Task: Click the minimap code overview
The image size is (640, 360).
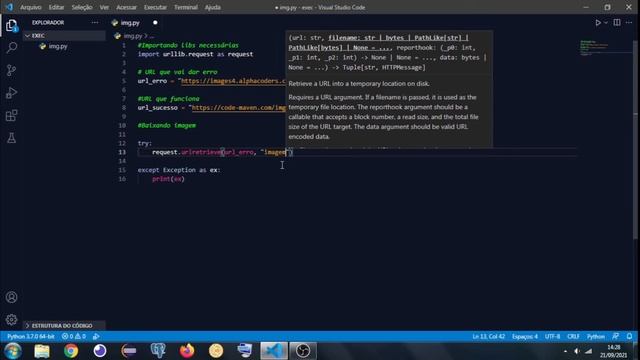Action: pyautogui.click(x=595, y=47)
